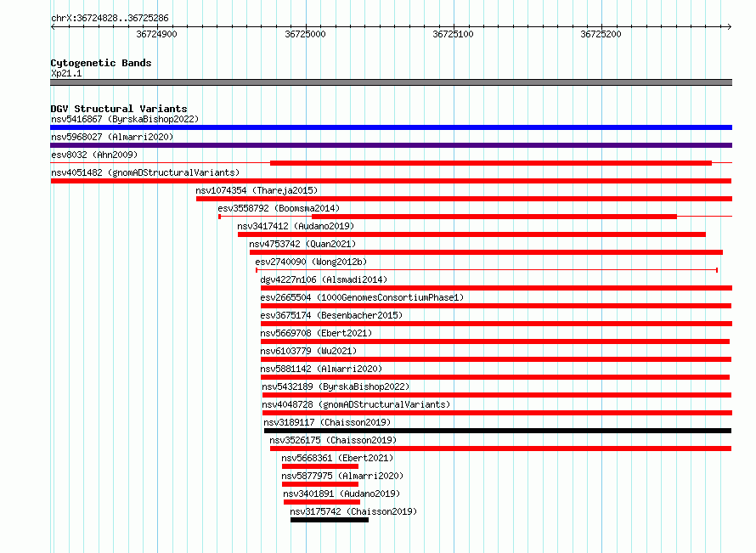Select the purple nsv5968027 variant bar
Screen dimensions: 756x553
(391, 145)
